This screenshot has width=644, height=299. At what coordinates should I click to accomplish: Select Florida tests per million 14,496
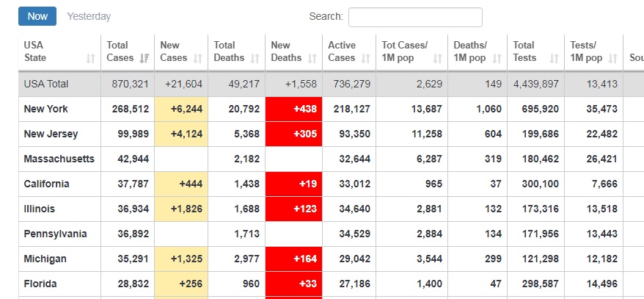(x=601, y=284)
